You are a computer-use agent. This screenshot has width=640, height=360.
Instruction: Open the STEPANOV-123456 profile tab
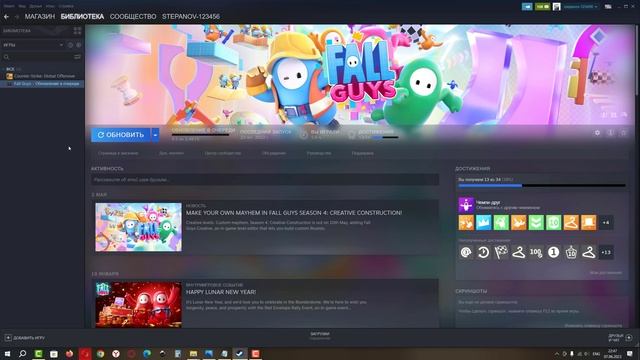tap(191, 17)
